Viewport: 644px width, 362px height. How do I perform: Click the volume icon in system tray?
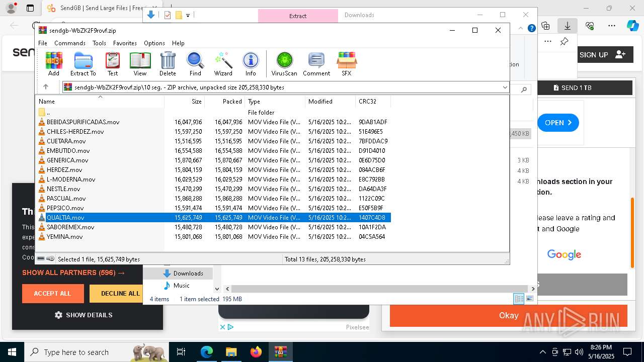click(579, 352)
